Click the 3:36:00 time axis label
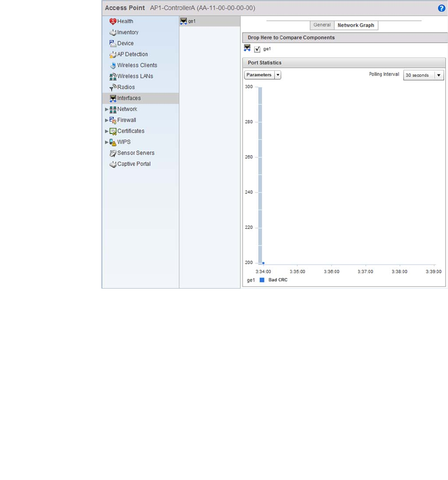This screenshot has width=448, height=480. [x=332, y=272]
